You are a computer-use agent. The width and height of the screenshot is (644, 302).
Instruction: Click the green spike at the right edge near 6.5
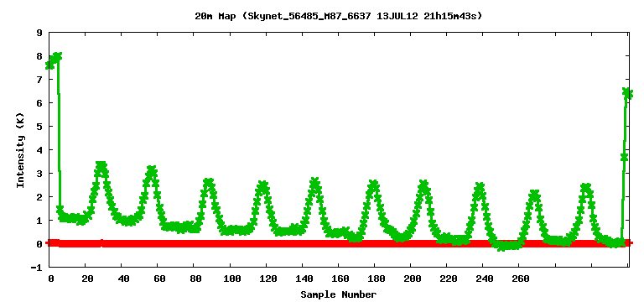click(x=626, y=92)
